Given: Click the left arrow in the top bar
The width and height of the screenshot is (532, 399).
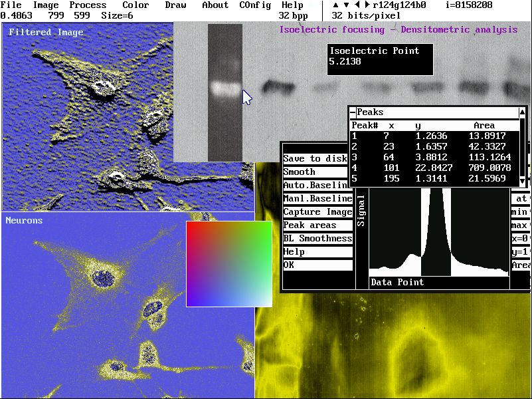Looking at the screenshot, I should point(357,5).
